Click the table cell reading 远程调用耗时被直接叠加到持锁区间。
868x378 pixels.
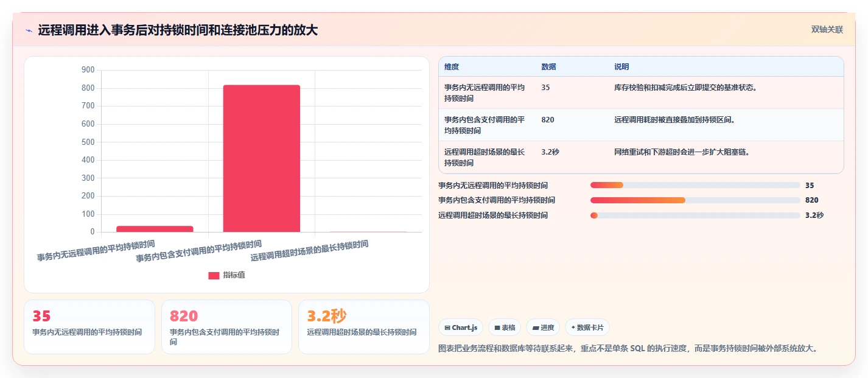click(x=674, y=120)
